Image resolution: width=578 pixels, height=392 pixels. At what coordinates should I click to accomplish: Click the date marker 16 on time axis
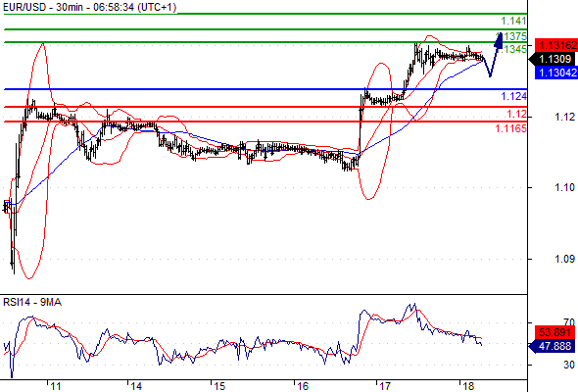[303, 386]
